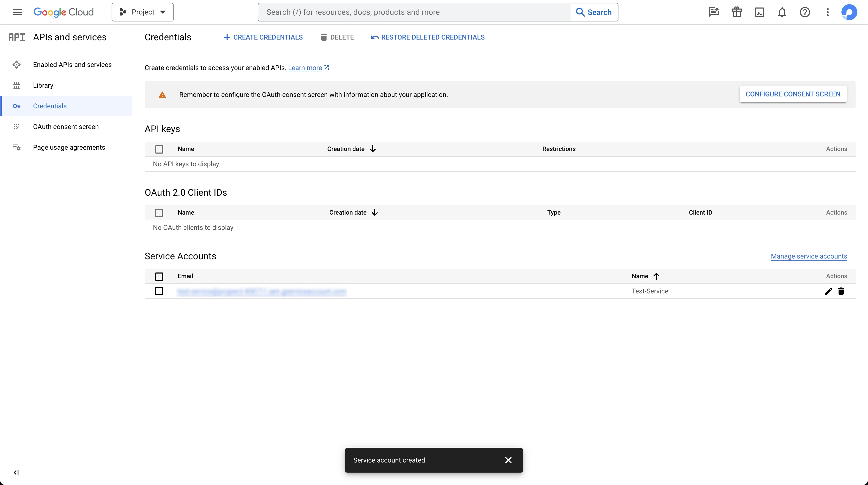Viewport: 868px width, 485px height.
Task: Select all API keys checkbox
Action: [x=159, y=149]
